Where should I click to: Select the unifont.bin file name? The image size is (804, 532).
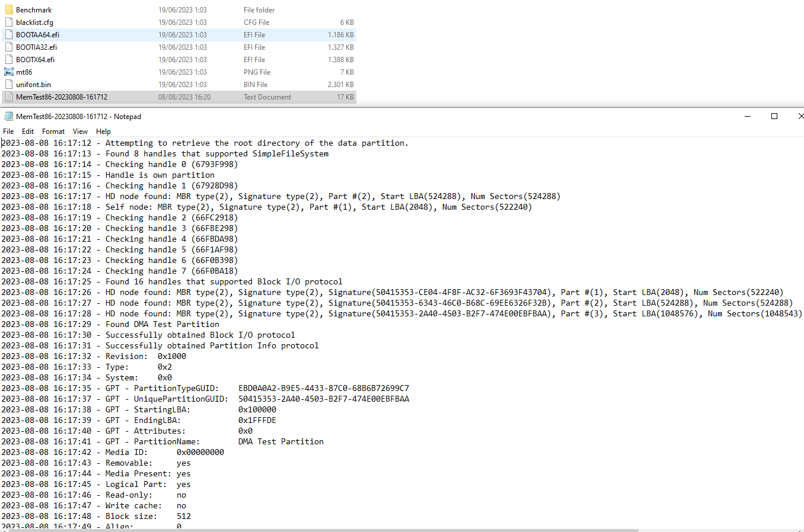(x=33, y=85)
